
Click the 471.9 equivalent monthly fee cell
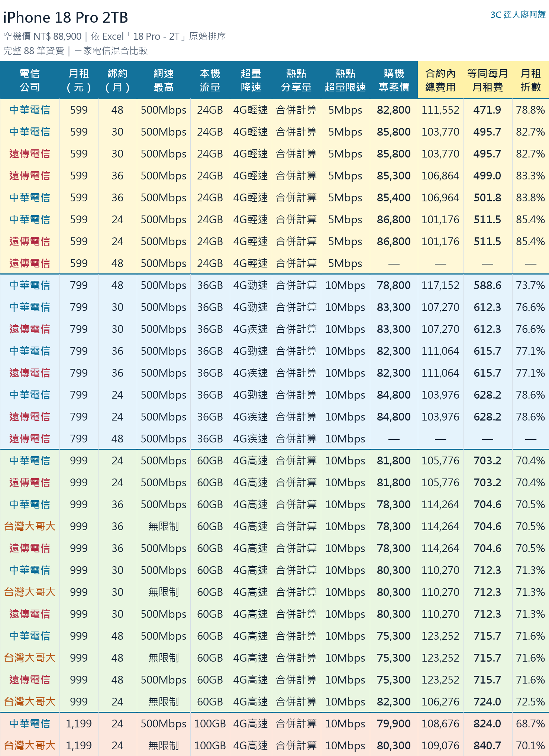point(487,110)
